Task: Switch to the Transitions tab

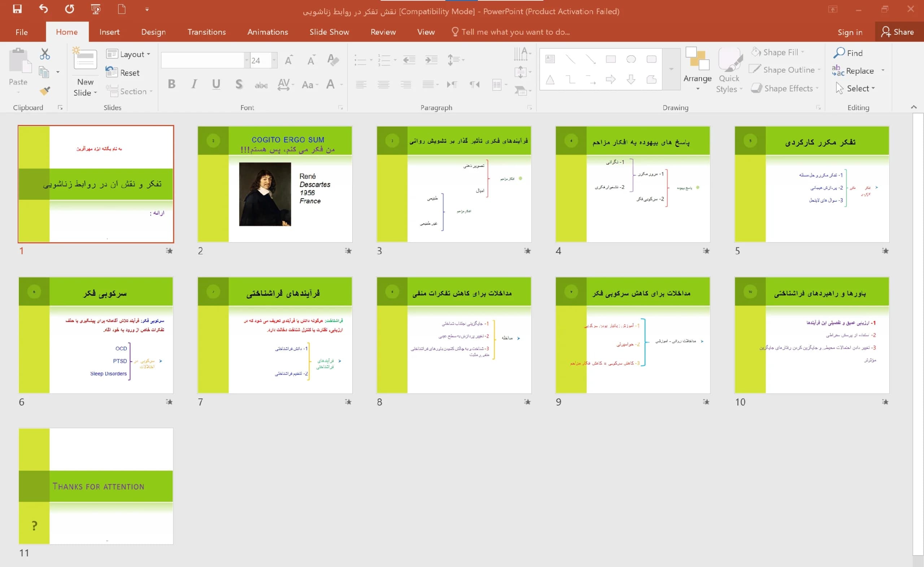Action: pyautogui.click(x=206, y=32)
